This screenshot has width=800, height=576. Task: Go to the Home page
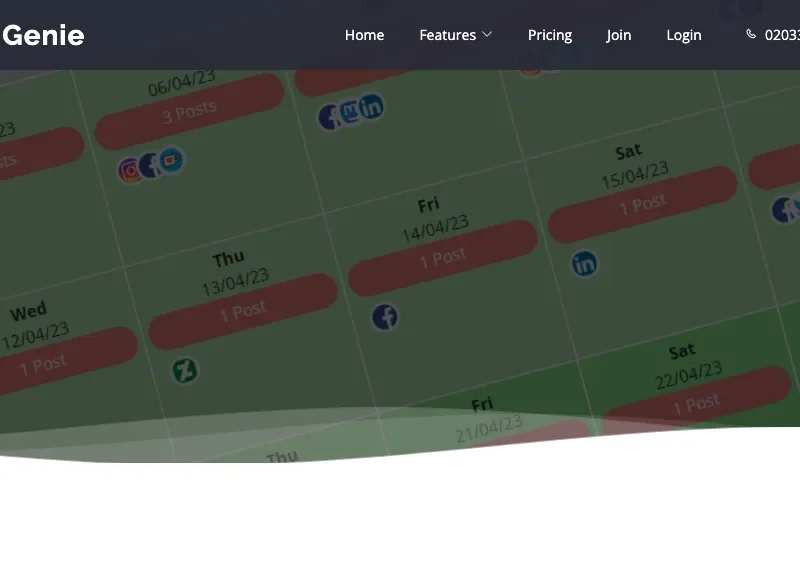point(364,35)
